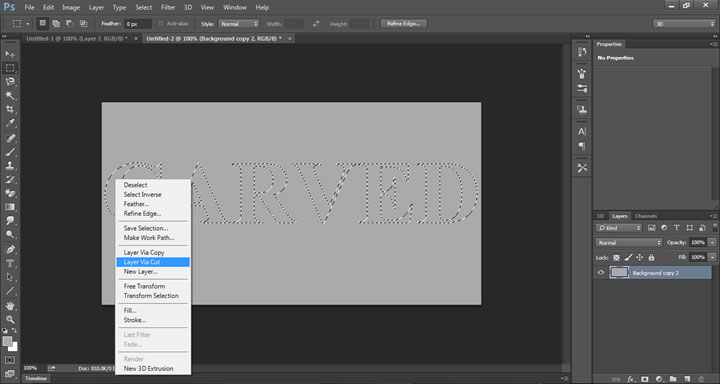
Task: Choose Stroke from context menu
Action: (x=135, y=320)
